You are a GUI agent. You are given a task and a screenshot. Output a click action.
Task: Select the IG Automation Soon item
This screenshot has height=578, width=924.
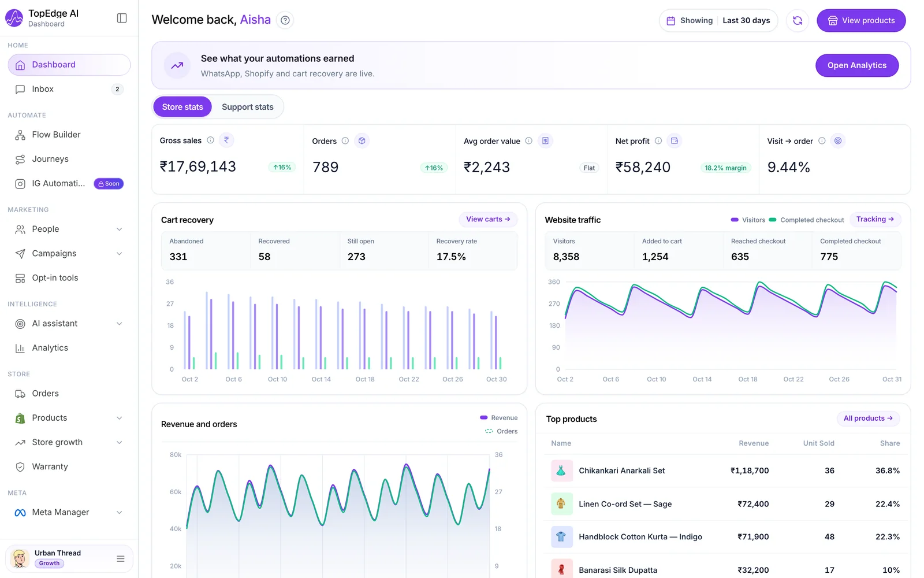tap(69, 184)
